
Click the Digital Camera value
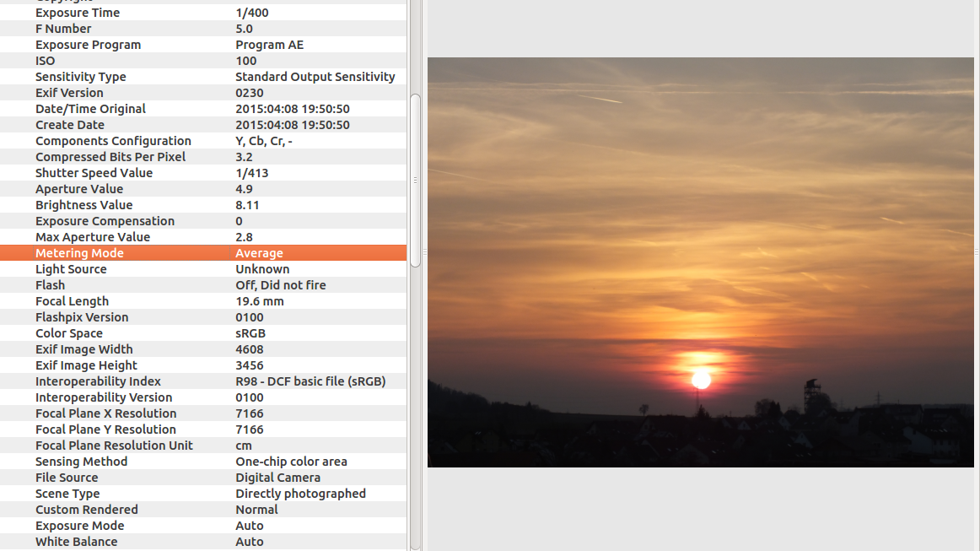pos(278,478)
